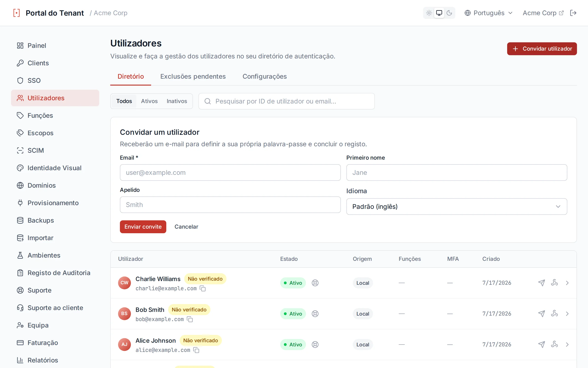
Task: Copy bob@example.com email address
Action: 190,319
